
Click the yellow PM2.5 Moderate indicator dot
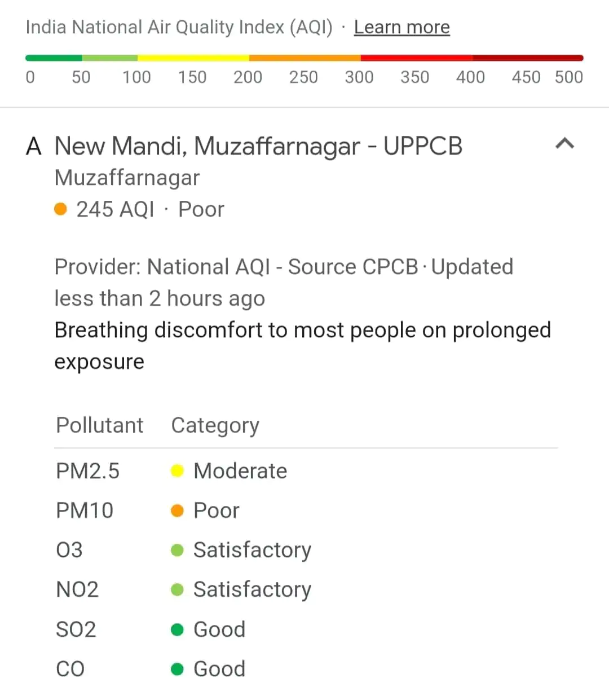[x=177, y=470]
